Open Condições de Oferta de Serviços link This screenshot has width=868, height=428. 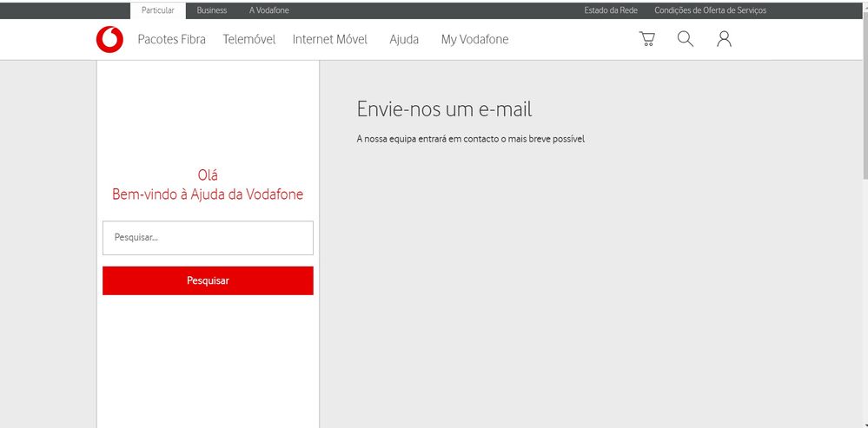coord(710,10)
